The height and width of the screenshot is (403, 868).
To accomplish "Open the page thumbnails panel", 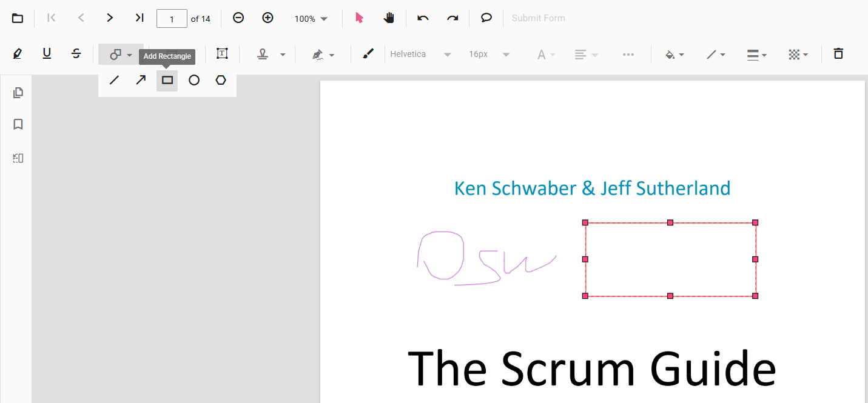I will (x=18, y=93).
